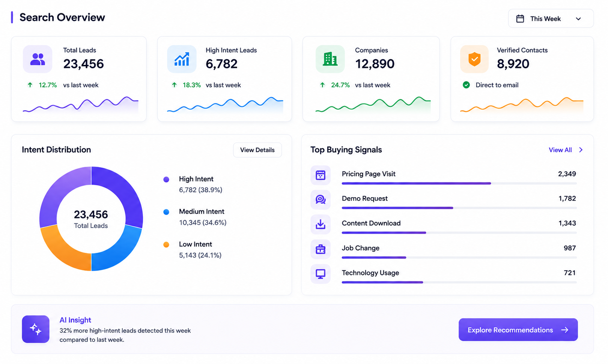Click the Explore Recommendations button

(518, 330)
